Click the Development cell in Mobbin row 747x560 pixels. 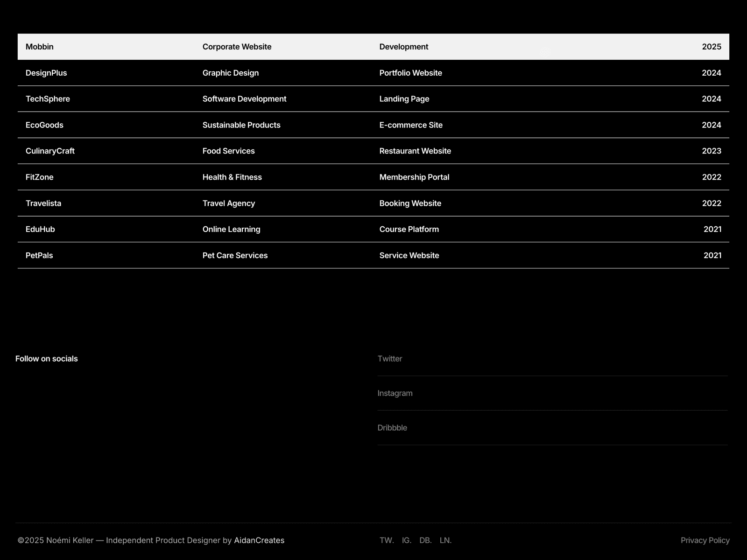coord(404,47)
